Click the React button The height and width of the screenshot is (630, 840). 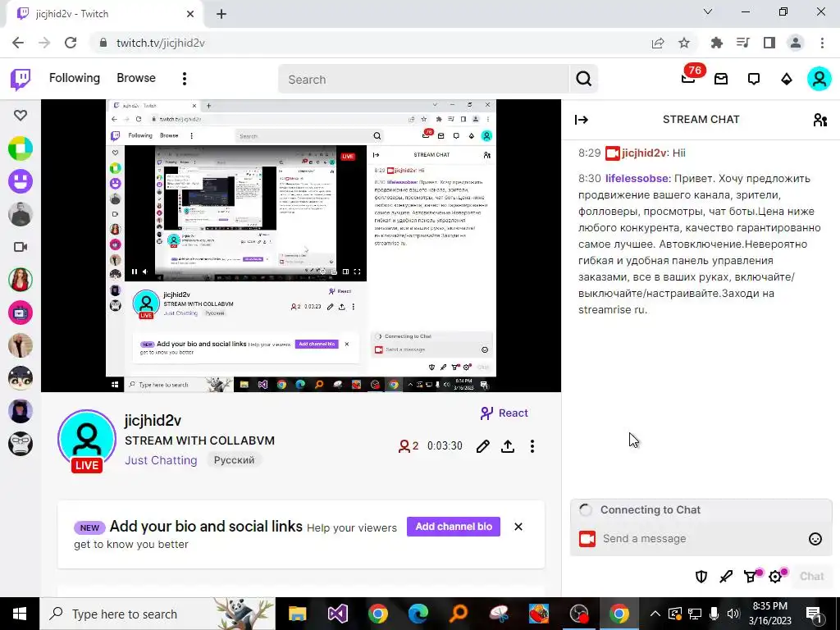pyautogui.click(x=504, y=413)
